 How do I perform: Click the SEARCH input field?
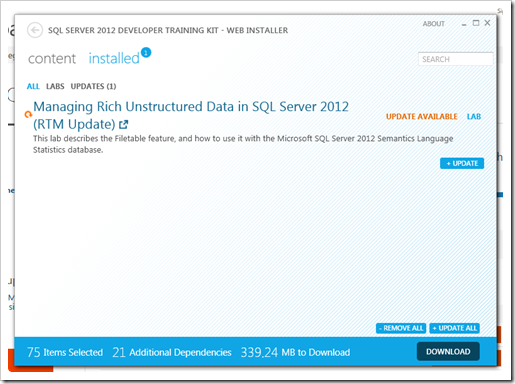455,59
